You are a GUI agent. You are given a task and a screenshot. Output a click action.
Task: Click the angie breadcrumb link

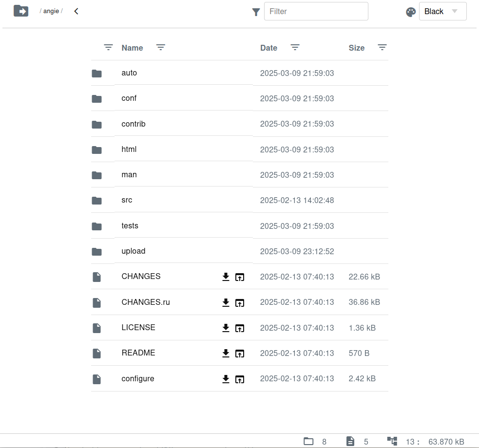coord(51,11)
